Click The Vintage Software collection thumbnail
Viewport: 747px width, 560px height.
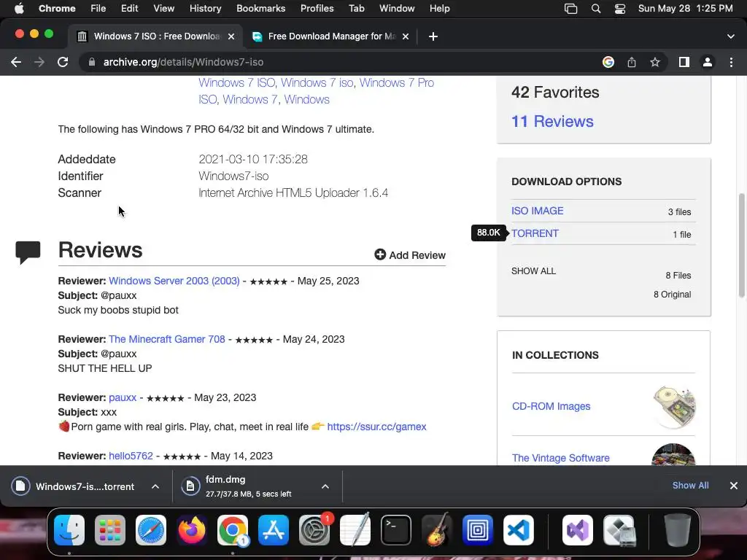(x=673, y=454)
